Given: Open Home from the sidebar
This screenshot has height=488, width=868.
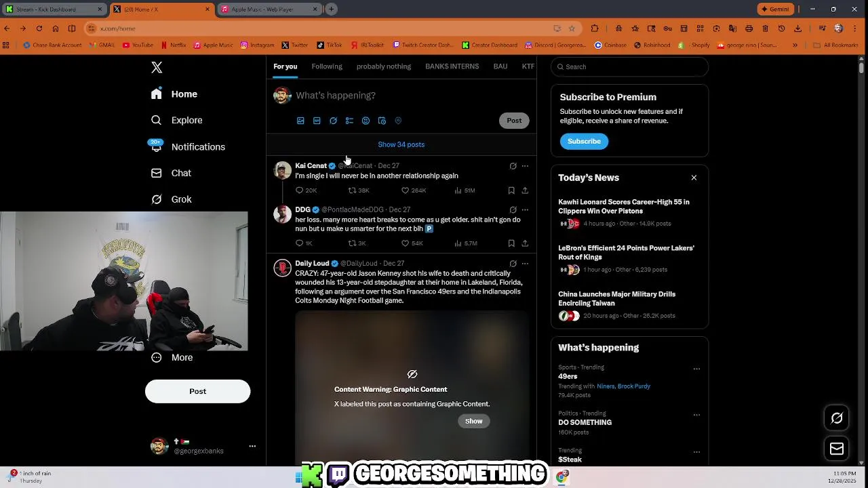Looking at the screenshot, I should [x=174, y=94].
